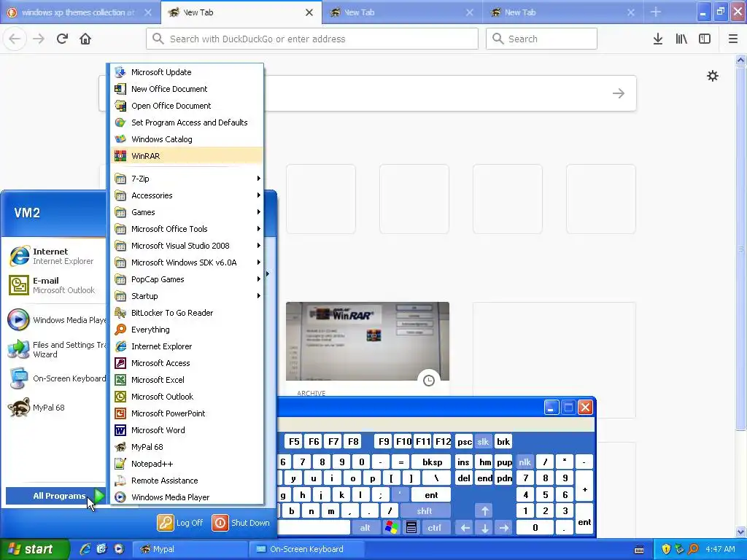Select New Office Document
This screenshot has width=747, height=560.
click(187, 88)
